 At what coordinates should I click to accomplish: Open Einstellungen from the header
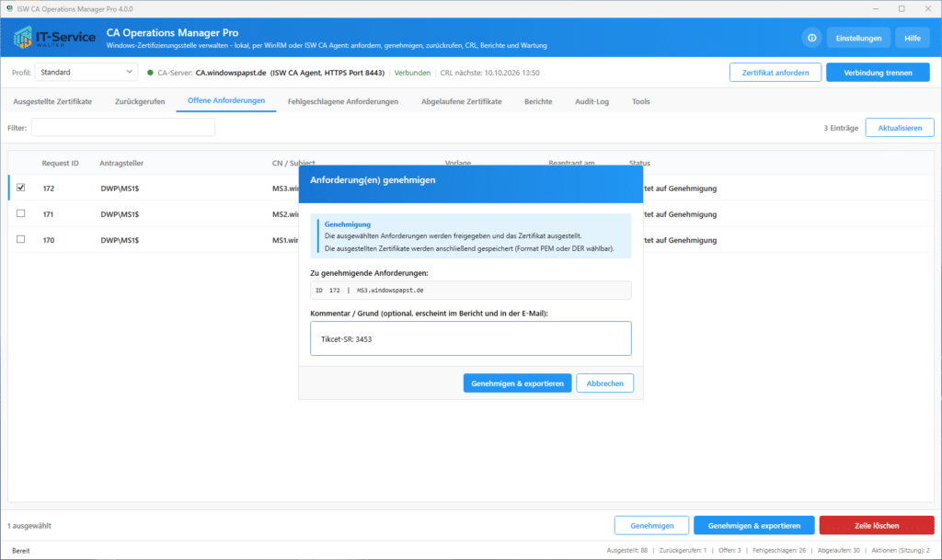(x=858, y=38)
